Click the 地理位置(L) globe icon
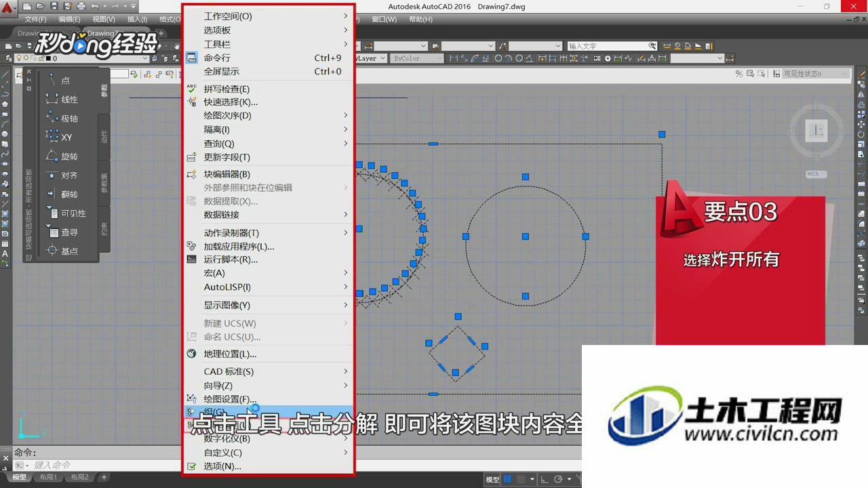The width and height of the screenshot is (868, 488). click(x=191, y=354)
